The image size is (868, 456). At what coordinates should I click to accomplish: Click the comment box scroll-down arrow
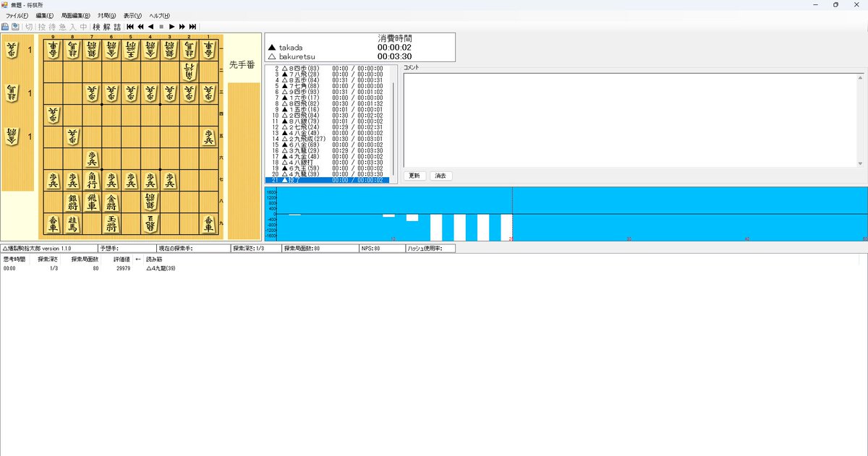pyautogui.click(x=861, y=163)
